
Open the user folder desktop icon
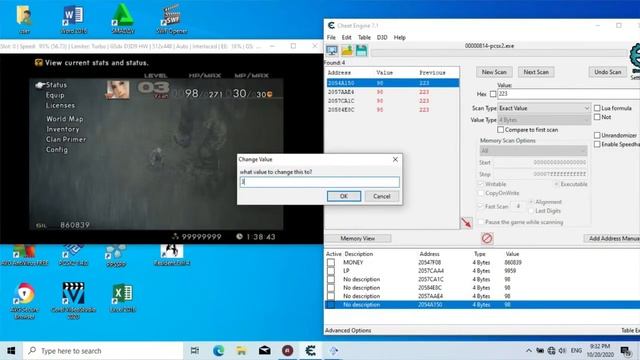click(x=24, y=19)
